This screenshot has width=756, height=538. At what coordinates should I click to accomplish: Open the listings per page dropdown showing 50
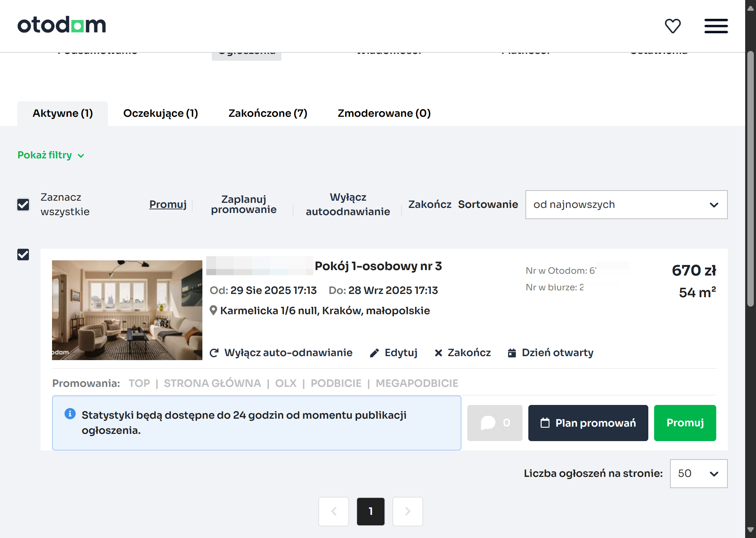(699, 474)
